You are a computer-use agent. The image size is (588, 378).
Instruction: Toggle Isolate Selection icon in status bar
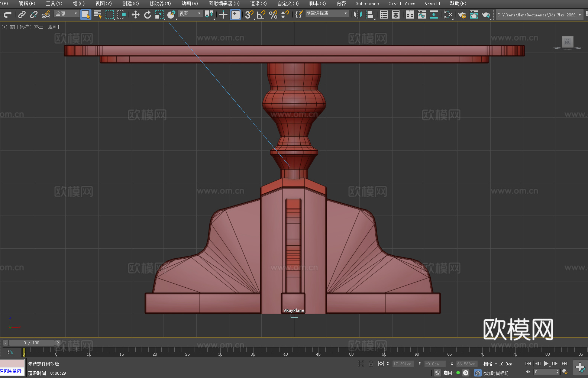coord(361,364)
